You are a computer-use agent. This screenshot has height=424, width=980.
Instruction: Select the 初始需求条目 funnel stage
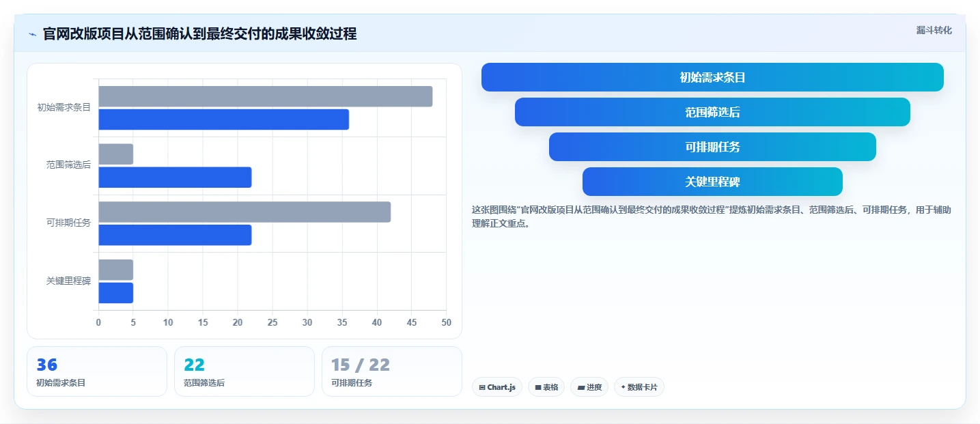(712, 77)
